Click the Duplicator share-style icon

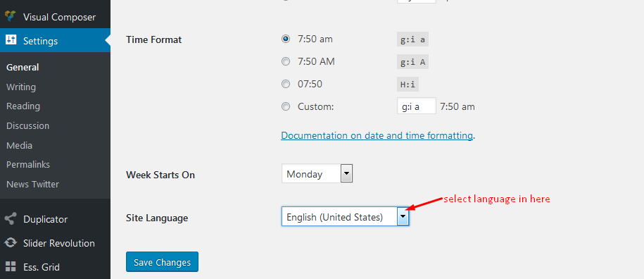[x=11, y=219]
